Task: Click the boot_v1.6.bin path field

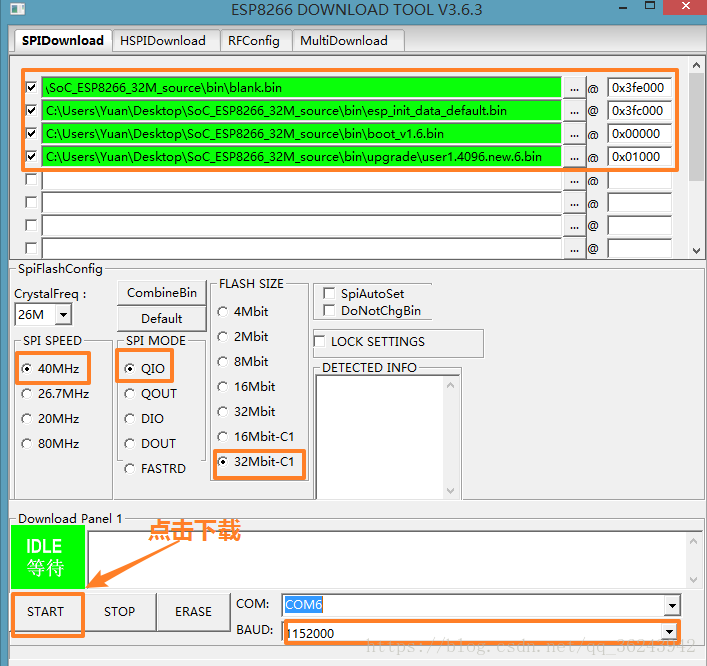Action: coord(301,134)
